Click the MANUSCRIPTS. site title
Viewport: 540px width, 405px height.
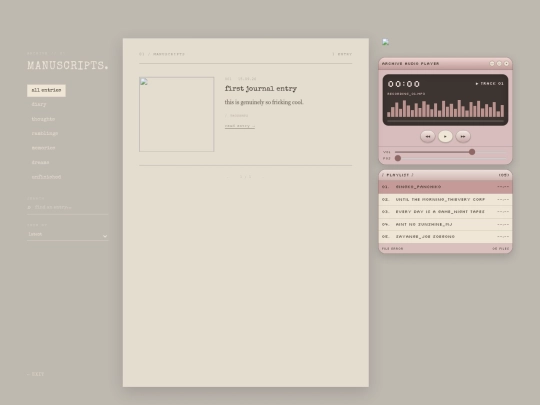(68, 65)
